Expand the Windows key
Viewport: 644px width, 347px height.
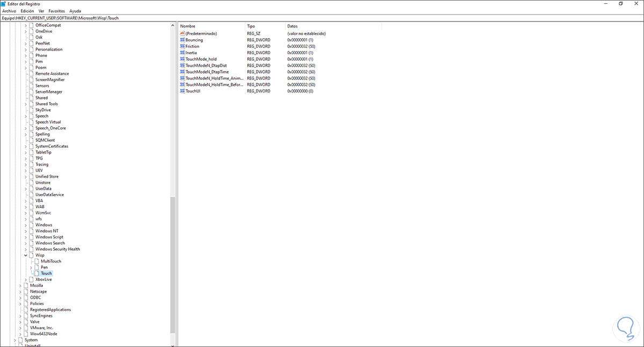coord(25,225)
